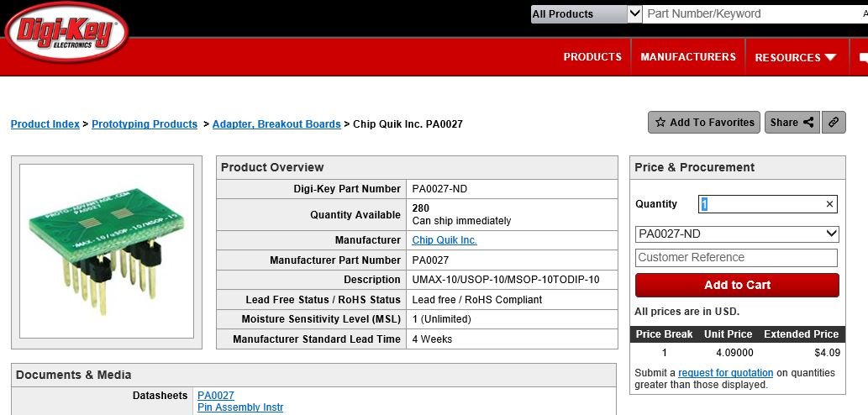The image size is (868, 415).
Task: Click the quantity available value 280
Action: [421, 208]
